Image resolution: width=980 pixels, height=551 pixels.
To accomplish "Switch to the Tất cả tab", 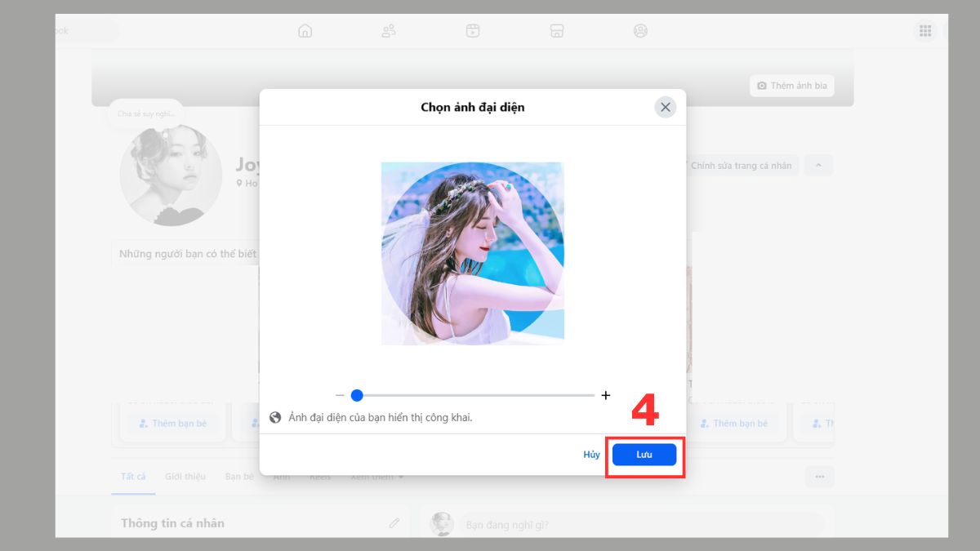I will point(133,476).
